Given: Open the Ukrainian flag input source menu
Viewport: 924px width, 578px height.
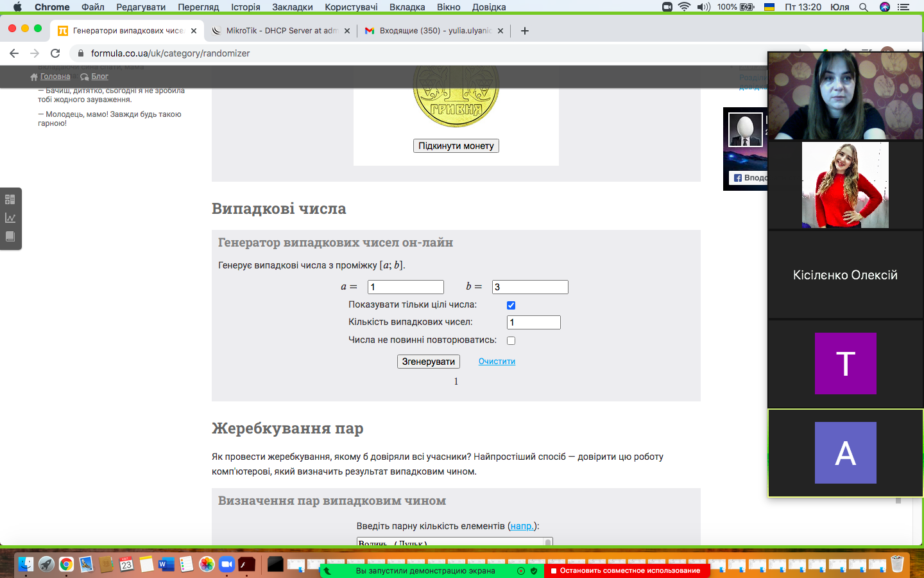Looking at the screenshot, I should [x=769, y=7].
